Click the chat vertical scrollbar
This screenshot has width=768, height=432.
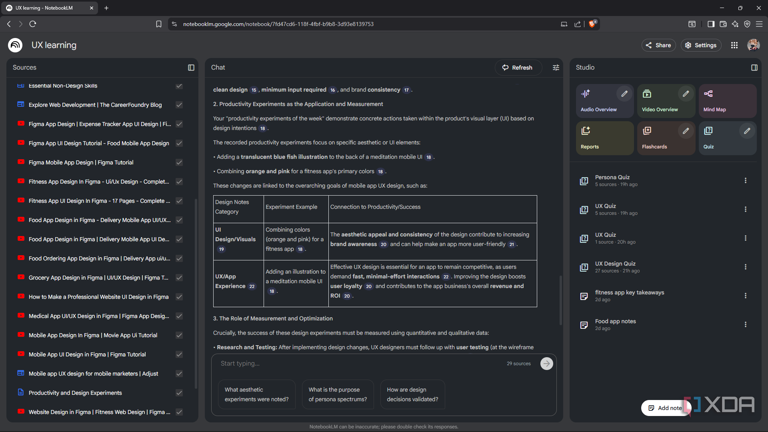point(561,300)
